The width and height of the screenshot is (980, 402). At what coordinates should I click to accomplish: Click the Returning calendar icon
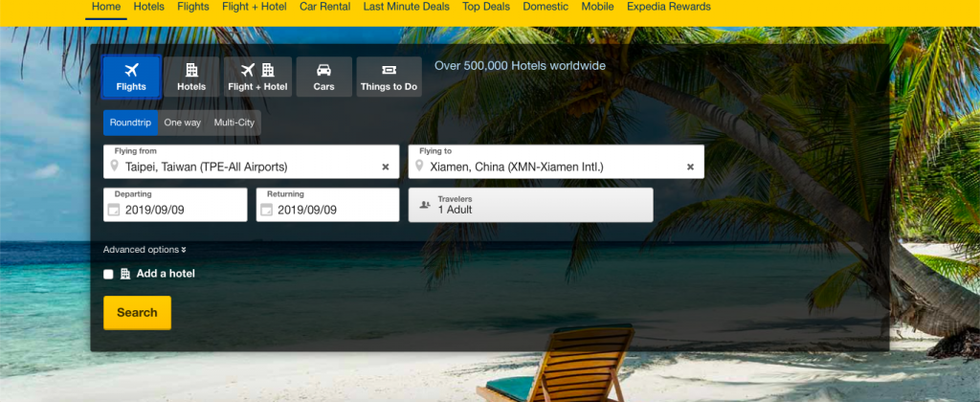[x=266, y=210]
